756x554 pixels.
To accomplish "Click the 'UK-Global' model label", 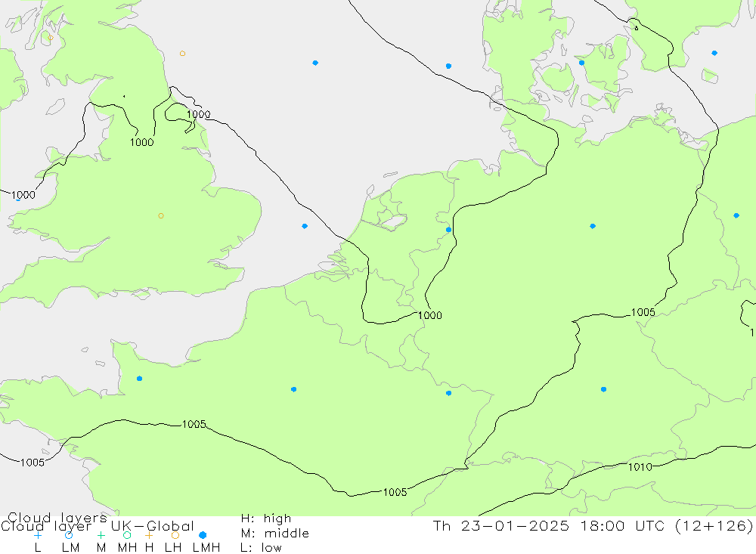I will (153, 526).
